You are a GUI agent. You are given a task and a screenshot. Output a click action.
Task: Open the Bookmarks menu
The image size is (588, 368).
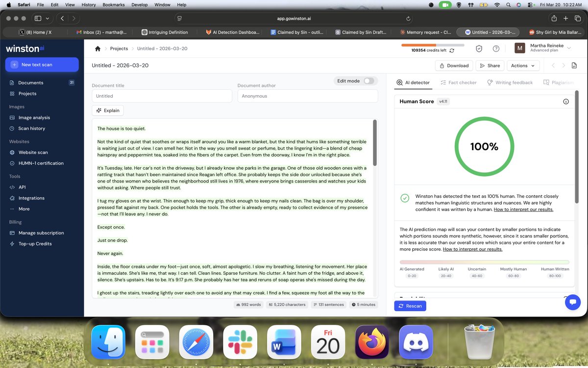point(114,4)
